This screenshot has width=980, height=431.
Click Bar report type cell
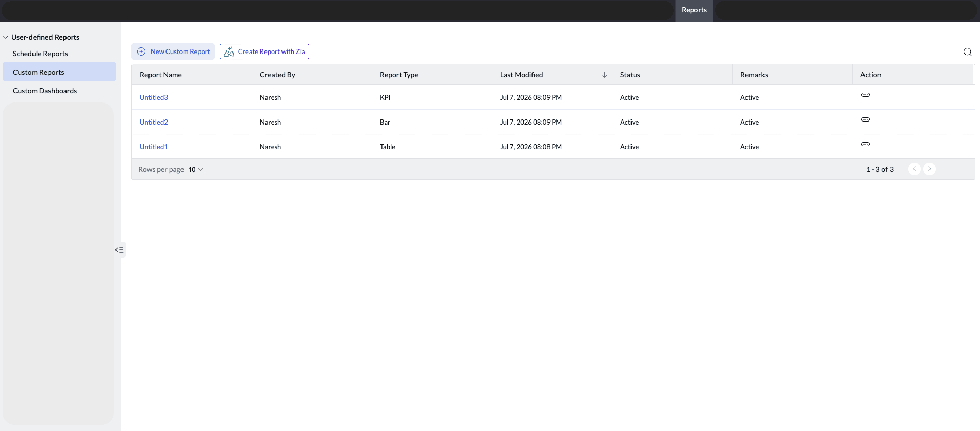[x=385, y=122]
